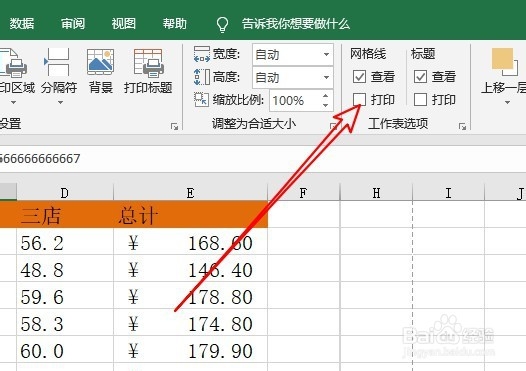Select the total cell 178.80
526x371 pixels.
click(191, 296)
